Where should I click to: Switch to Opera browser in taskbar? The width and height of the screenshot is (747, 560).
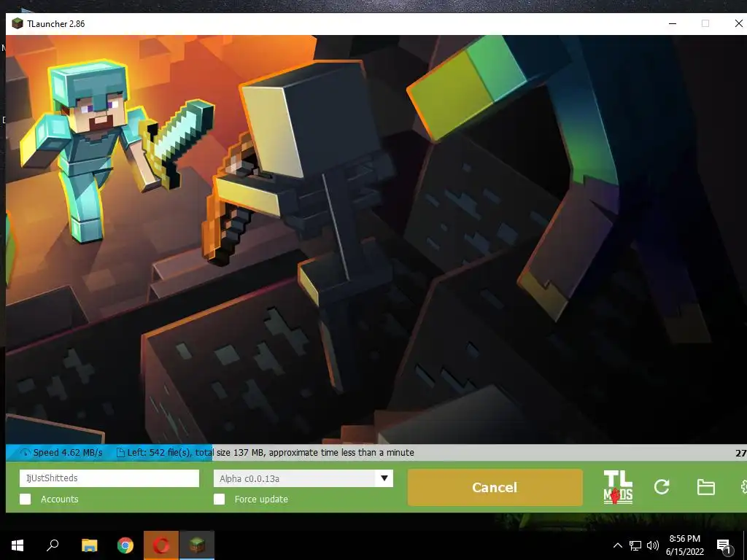(x=161, y=545)
